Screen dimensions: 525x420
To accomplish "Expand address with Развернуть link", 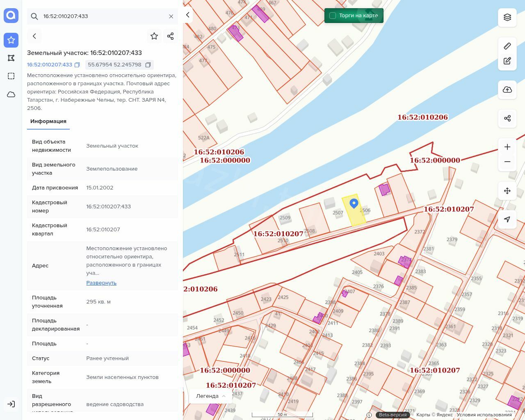I will click(101, 283).
